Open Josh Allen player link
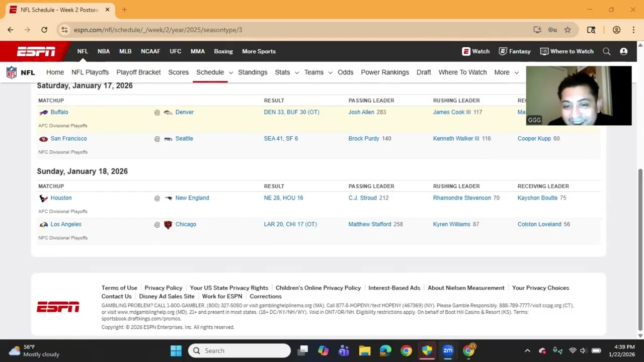The height and width of the screenshot is (362, 644). tap(361, 112)
